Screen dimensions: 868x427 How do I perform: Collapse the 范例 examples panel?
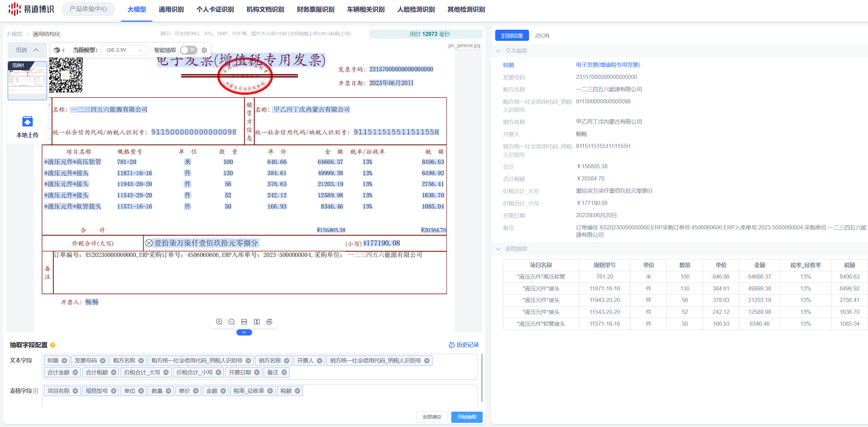(x=36, y=50)
